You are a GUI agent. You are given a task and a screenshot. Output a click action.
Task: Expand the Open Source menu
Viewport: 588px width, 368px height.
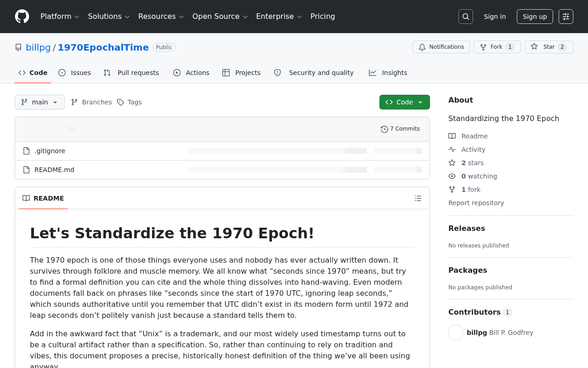coord(220,17)
